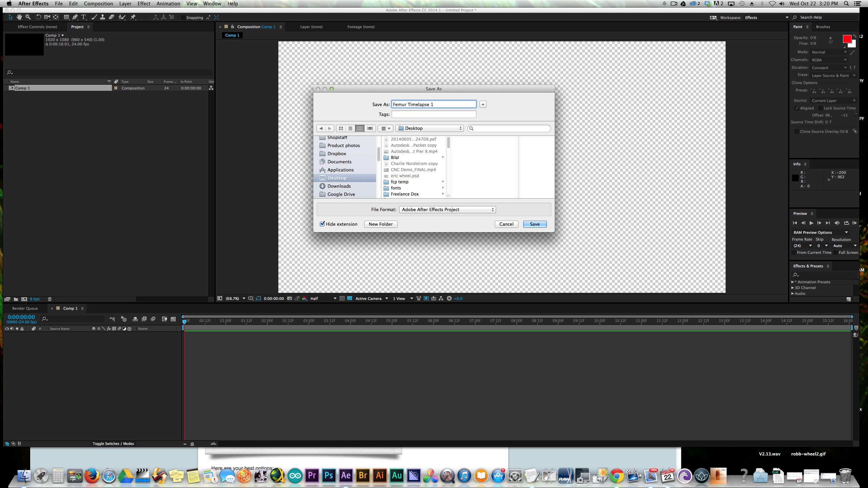The width and height of the screenshot is (868, 488).
Task: Open the File Format dropdown
Action: coord(448,210)
